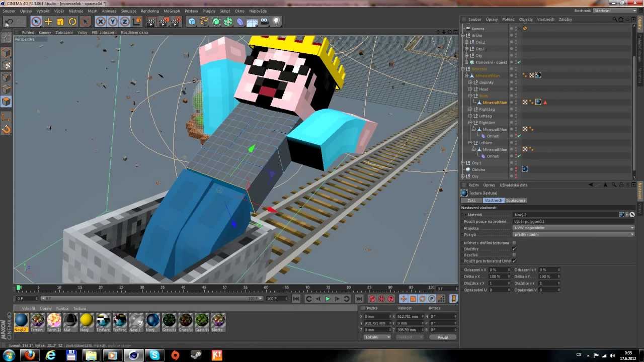Select the Blocks material swatch
Image resolution: width=644 pixels, height=362 pixels.
(x=218, y=322)
